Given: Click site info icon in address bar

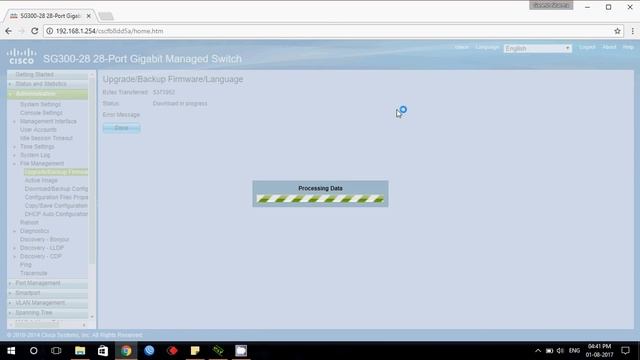Looking at the screenshot, I should (49, 31).
